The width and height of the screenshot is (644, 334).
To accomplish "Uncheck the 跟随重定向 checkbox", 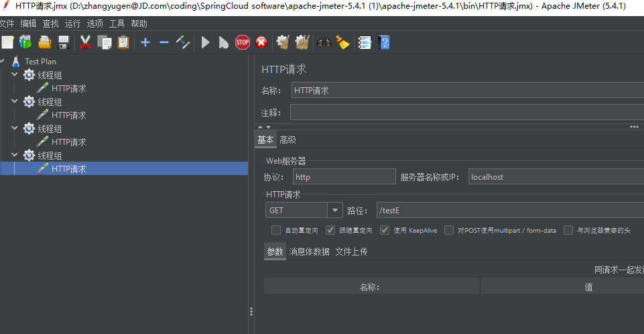I will pyautogui.click(x=330, y=230).
